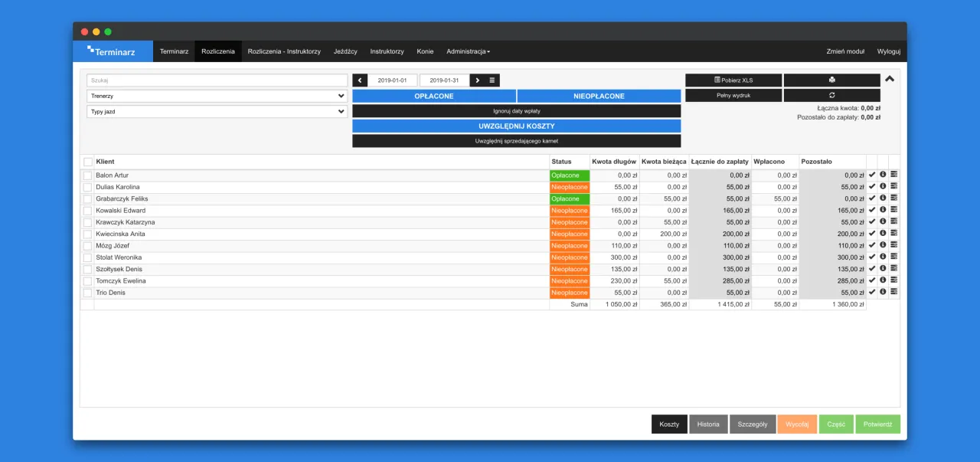Expand the Typy jazd dropdown
The image size is (980, 462).
tap(217, 111)
